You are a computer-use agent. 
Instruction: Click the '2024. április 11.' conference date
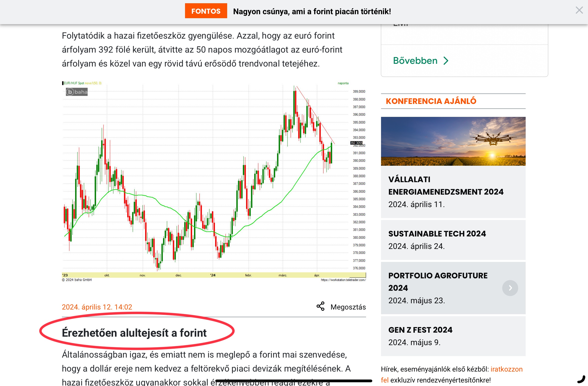pyautogui.click(x=416, y=204)
